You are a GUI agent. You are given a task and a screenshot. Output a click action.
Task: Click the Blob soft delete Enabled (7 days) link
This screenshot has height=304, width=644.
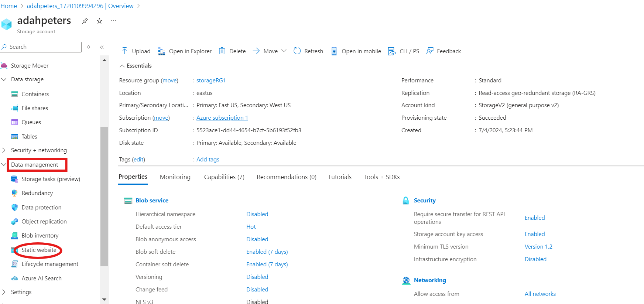pyautogui.click(x=267, y=252)
